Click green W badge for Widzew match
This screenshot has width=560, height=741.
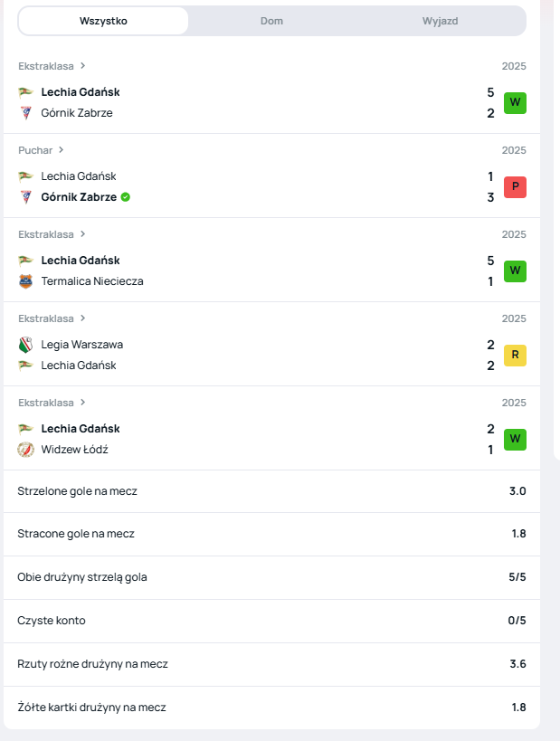(x=515, y=439)
